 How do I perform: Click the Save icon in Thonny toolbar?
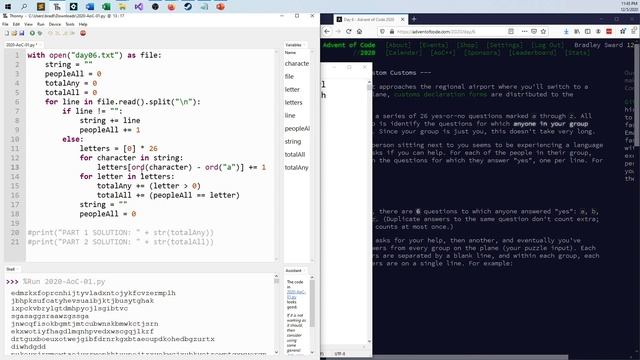coord(22,33)
